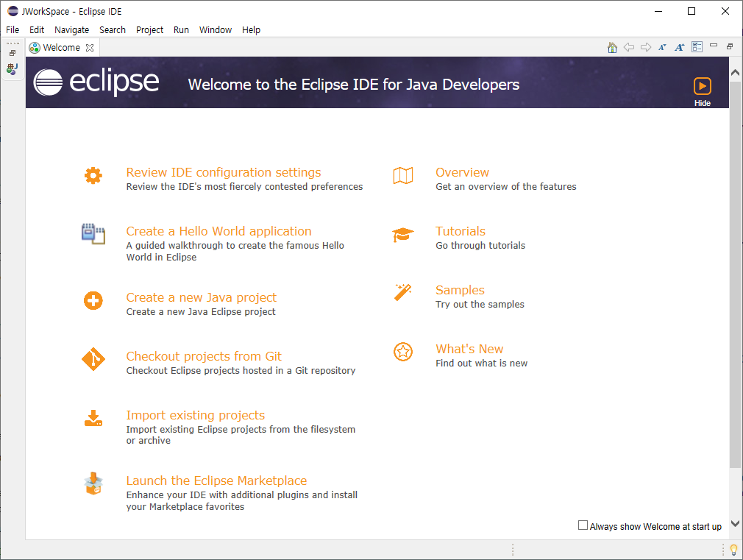Open Create a Hello World application link
743x560 pixels.
tap(218, 231)
